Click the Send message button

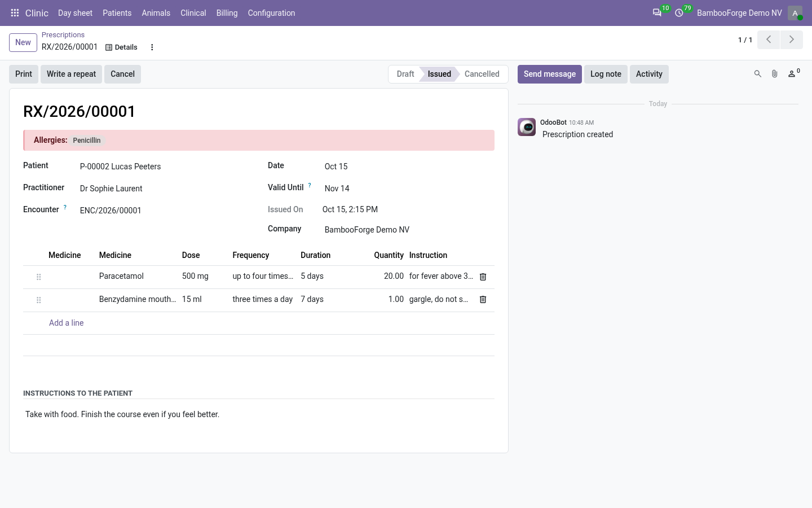coord(550,74)
